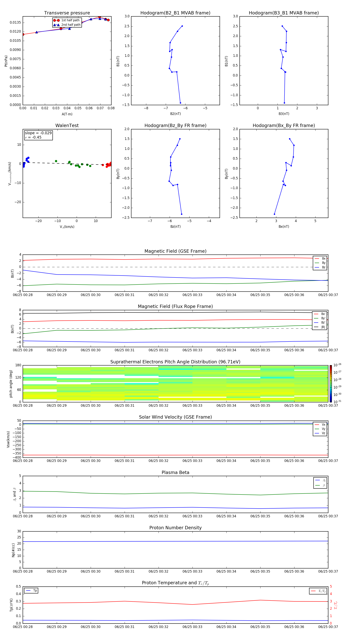The image size is (351, 644).
Task: Click the 'Bx(nT)' axis label
Action: click(284, 227)
